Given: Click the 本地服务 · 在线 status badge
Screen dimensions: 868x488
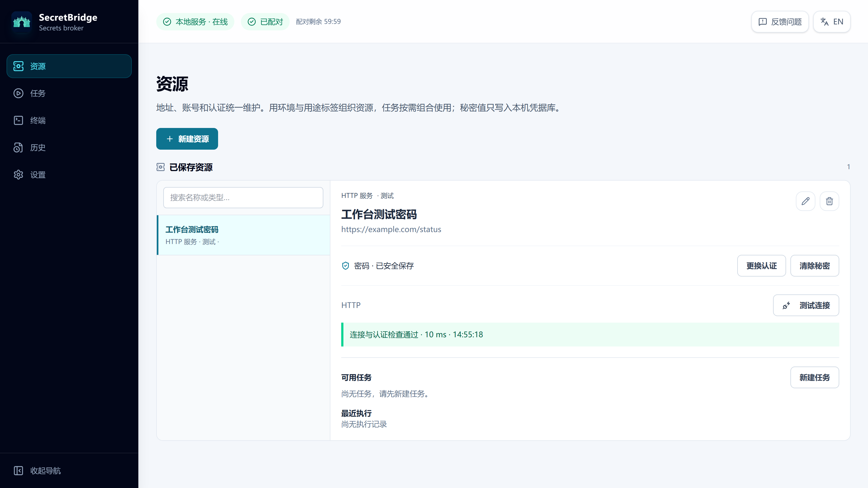Looking at the screenshot, I should click(195, 22).
